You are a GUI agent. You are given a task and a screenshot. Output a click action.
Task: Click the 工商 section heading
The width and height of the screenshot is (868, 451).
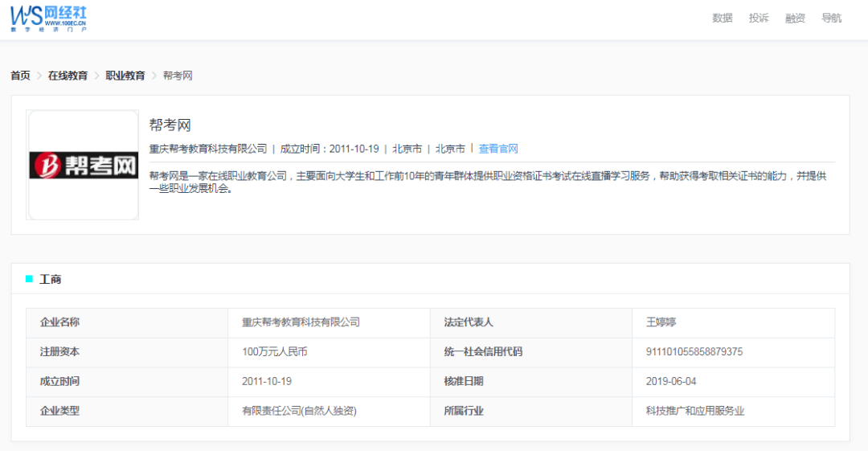[50, 279]
